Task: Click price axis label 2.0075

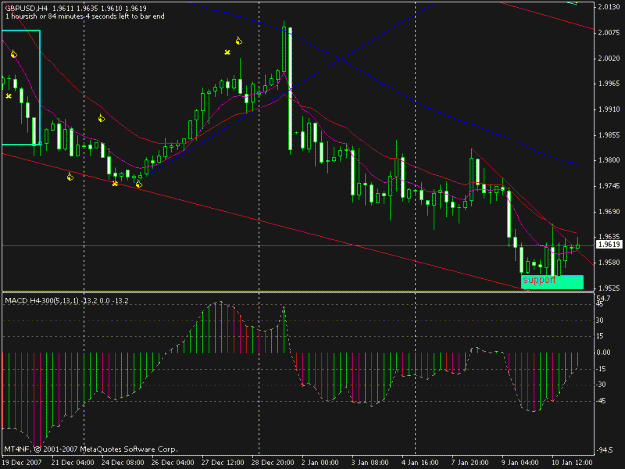Action: [609, 33]
